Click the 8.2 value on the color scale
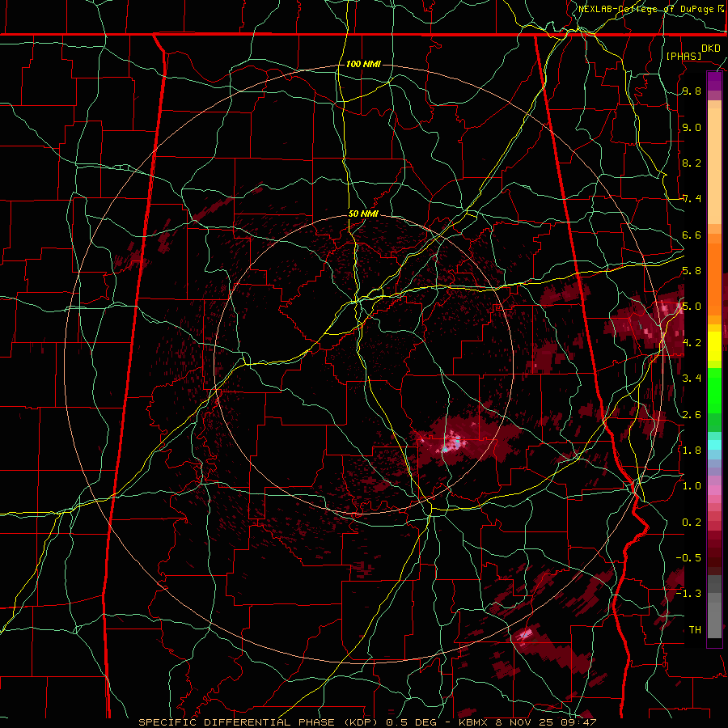This screenshot has width=728, height=728. point(692,163)
